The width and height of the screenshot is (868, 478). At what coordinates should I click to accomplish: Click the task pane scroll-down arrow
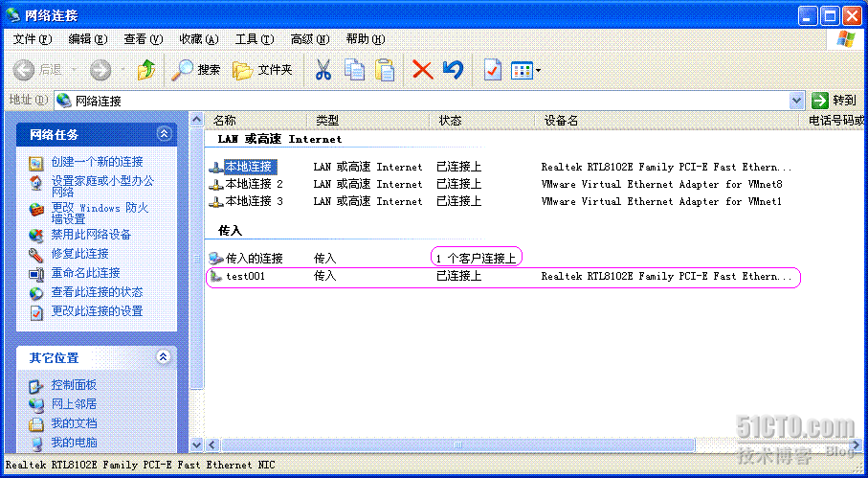[x=196, y=444]
